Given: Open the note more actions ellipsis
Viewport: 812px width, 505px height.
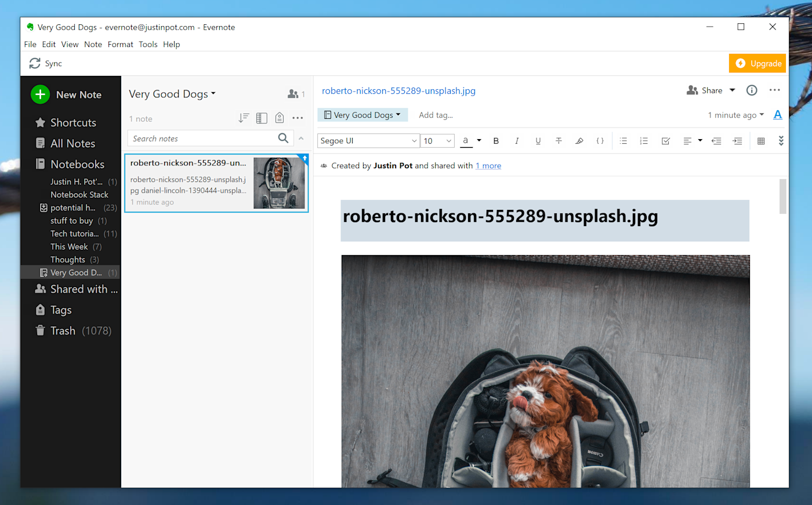Looking at the screenshot, I should tap(775, 90).
